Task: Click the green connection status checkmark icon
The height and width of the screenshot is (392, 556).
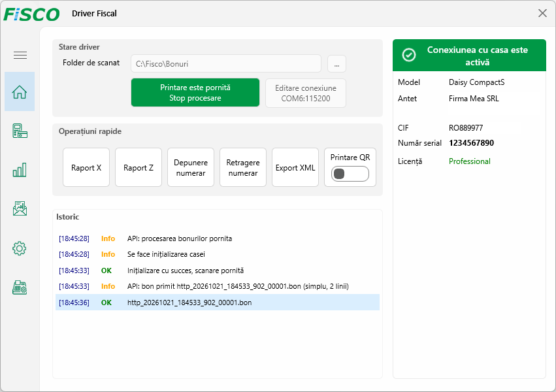Action: 409,55
